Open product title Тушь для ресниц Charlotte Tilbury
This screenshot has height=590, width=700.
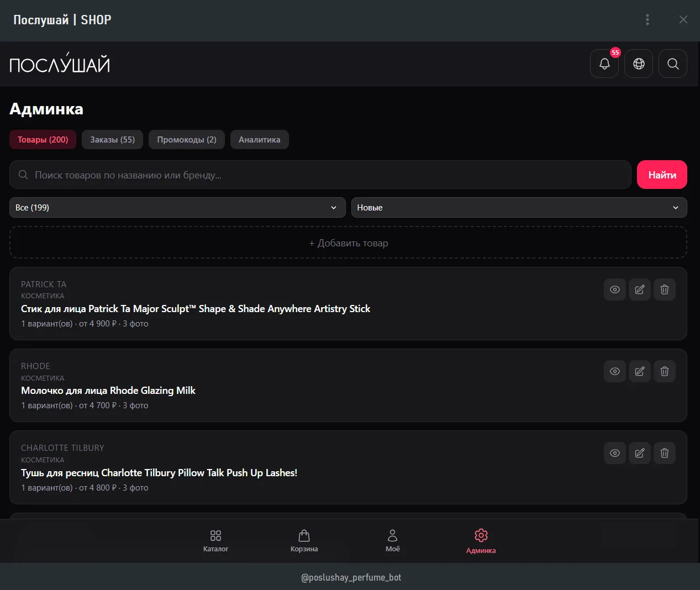tap(159, 473)
